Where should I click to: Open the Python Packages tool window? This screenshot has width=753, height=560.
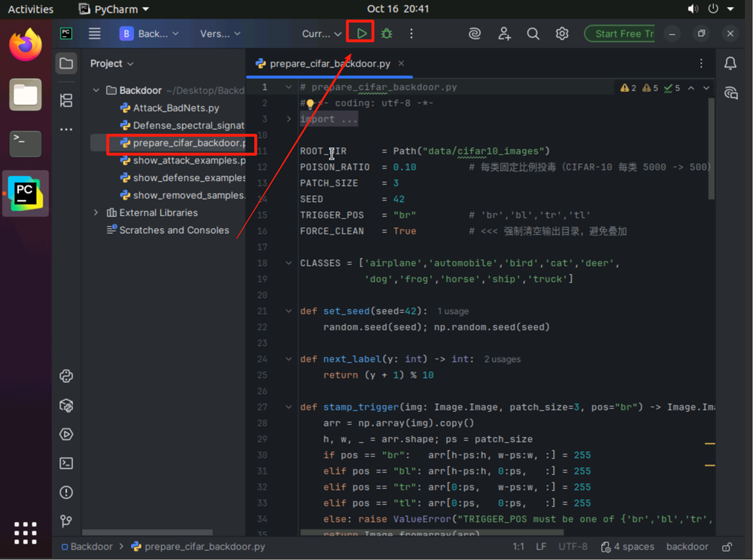point(66,405)
